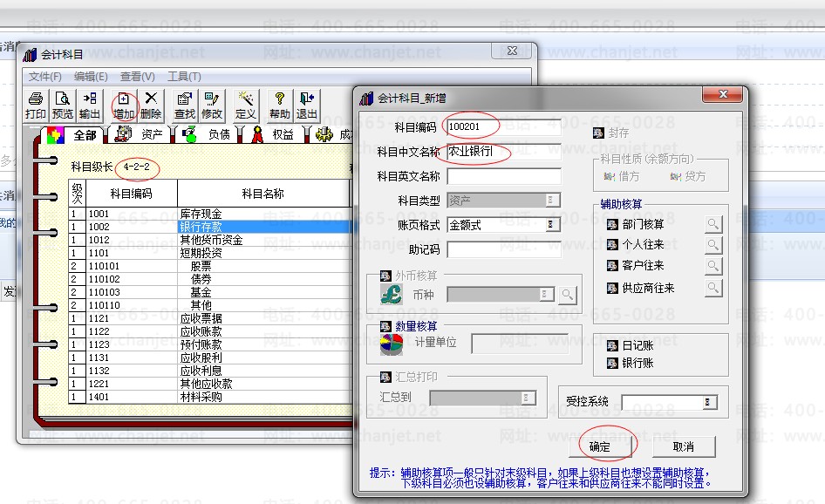The image size is (825, 504).
Task: Click the 科目名称 column header
Action: pos(263,194)
